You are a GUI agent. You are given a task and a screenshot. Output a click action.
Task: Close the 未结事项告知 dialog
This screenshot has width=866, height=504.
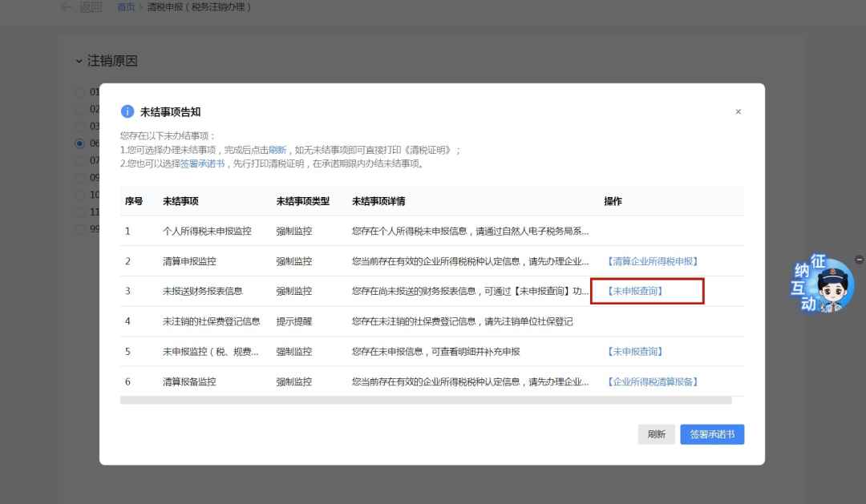point(738,111)
